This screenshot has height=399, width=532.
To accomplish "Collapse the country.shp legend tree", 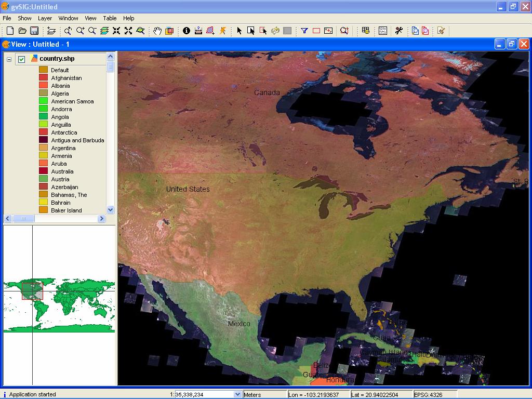I will tap(9, 59).
